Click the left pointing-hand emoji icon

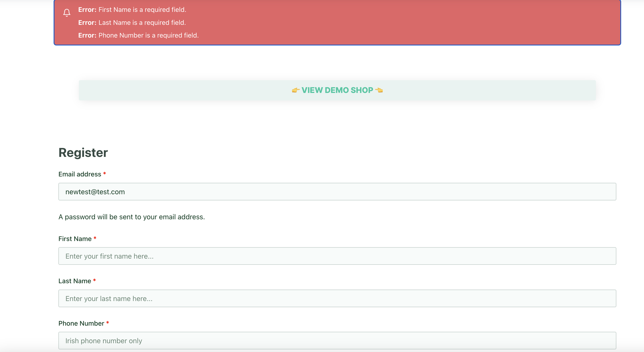tap(296, 90)
